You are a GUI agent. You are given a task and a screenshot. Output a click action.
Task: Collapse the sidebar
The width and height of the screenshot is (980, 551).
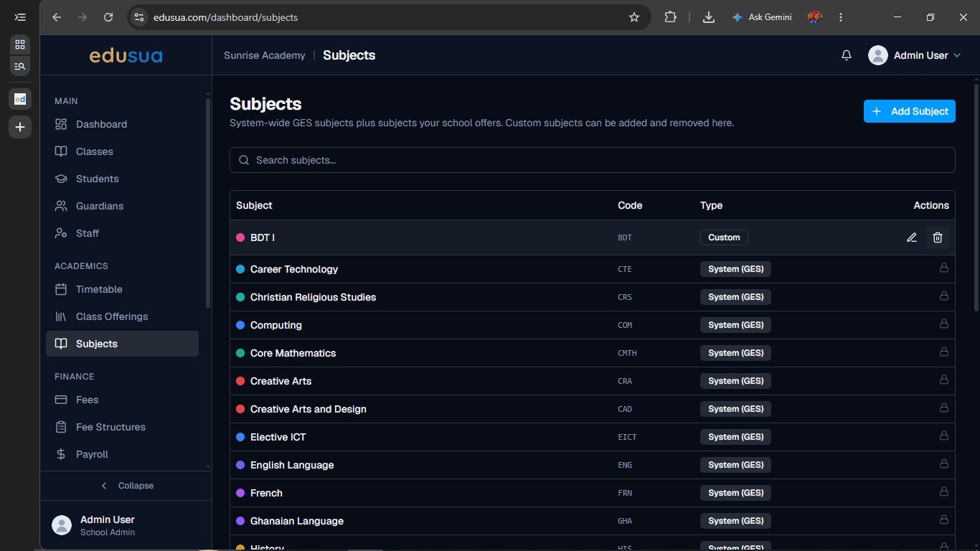tap(126, 486)
